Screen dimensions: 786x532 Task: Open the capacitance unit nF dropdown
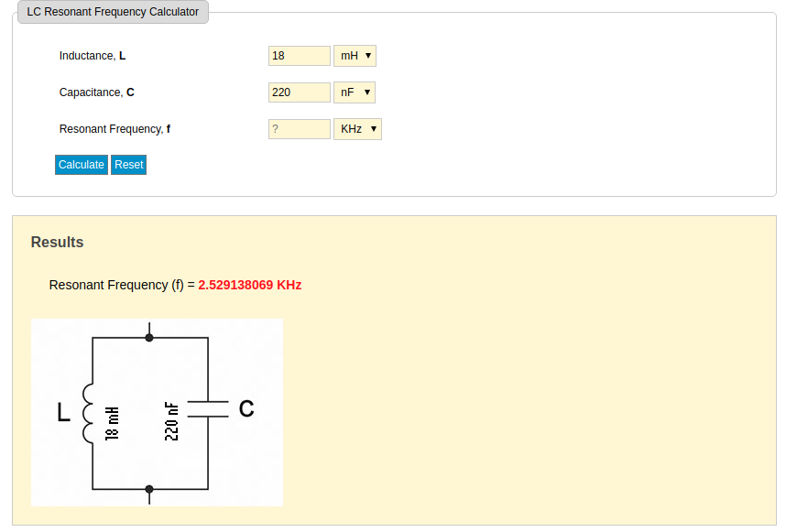tap(355, 92)
